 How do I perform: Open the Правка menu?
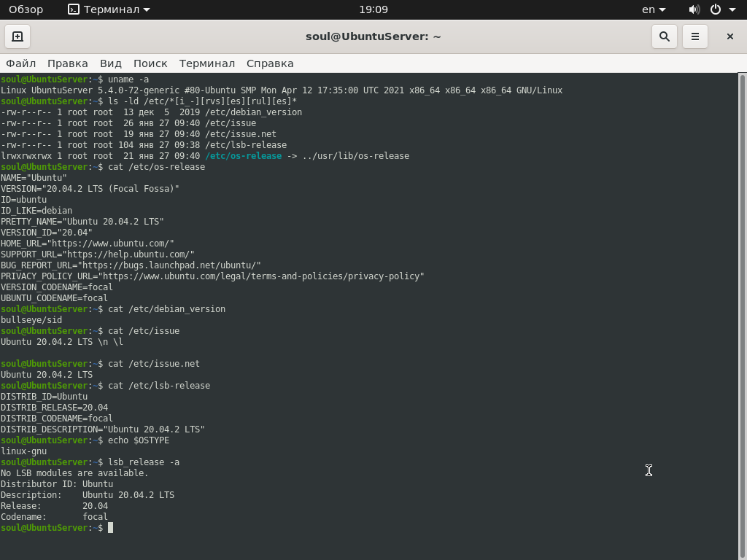pyautogui.click(x=68, y=63)
